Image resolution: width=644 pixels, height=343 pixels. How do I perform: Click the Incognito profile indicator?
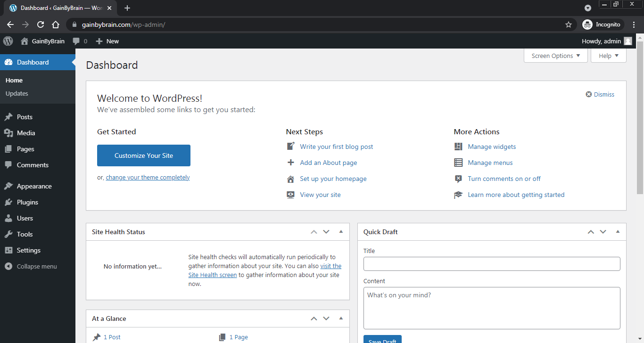coord(603,24)
